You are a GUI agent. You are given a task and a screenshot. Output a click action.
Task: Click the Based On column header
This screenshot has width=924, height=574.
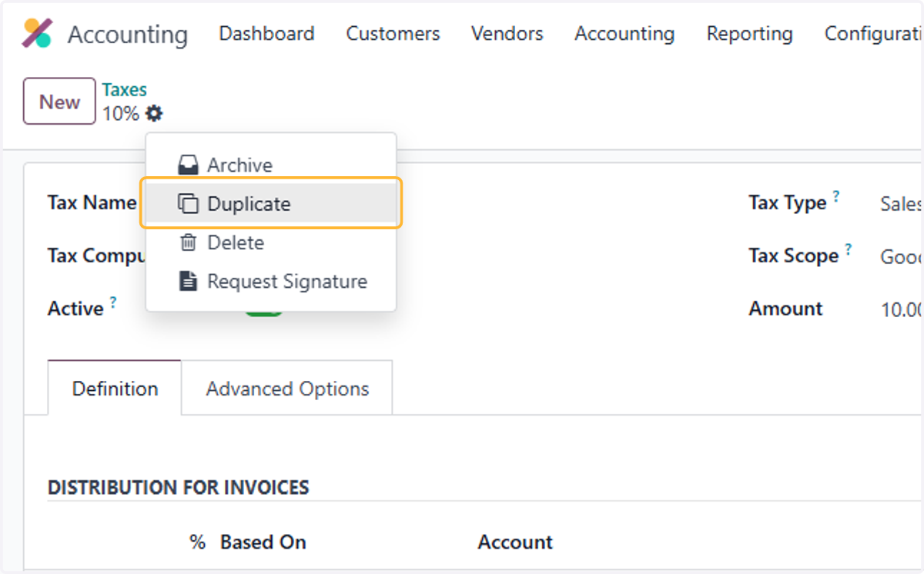pos(263,542)
